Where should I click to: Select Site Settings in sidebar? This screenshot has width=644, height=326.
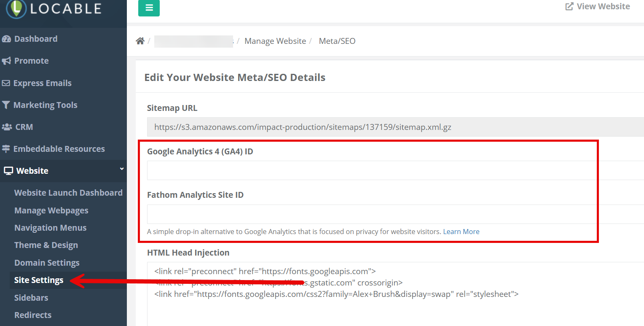pos(39,280)
